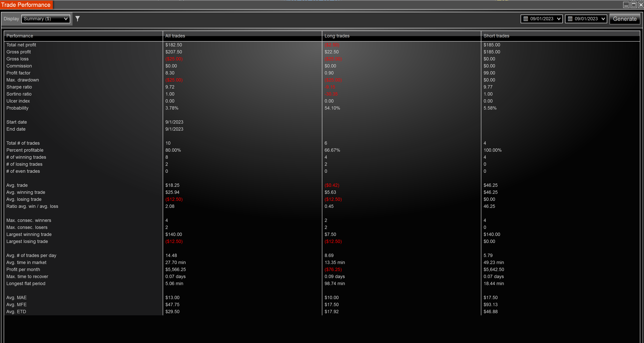The width and height of the screenshot is (644, 343).
Task: Click the Performance column header
Action: point(84,36)
